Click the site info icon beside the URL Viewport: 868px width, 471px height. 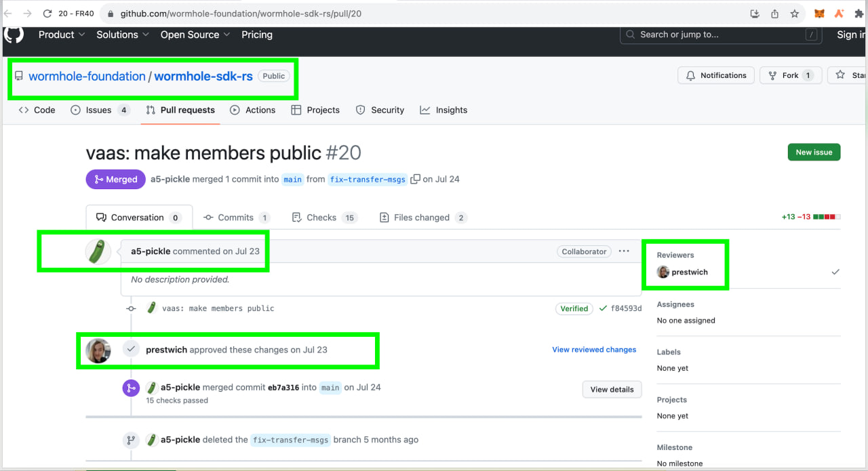point(110,14)
